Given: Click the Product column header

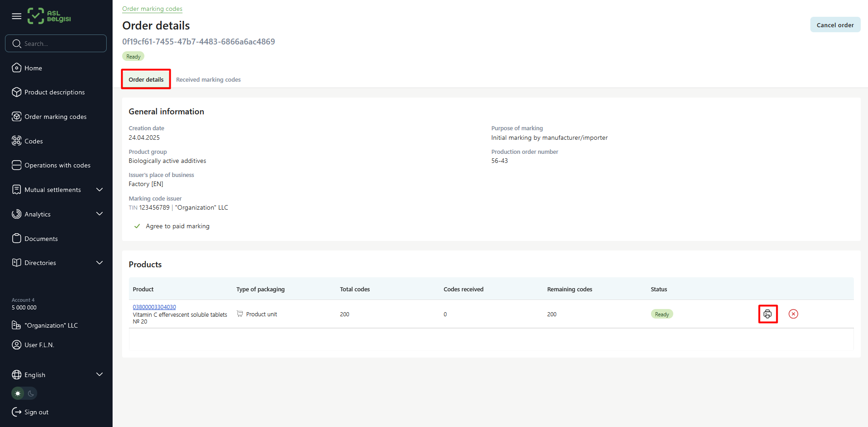Looking at the screenshot, I should [143, 289].
